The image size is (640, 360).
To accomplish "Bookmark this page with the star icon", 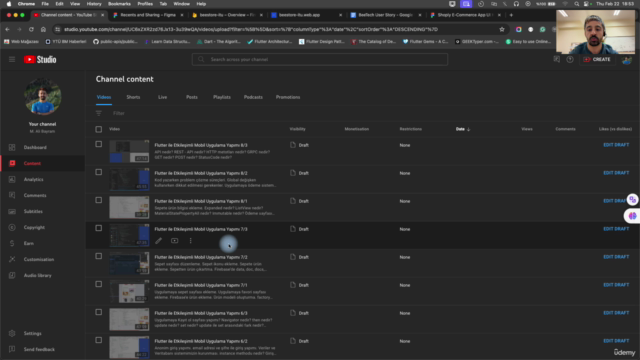I will click(502, 29).
